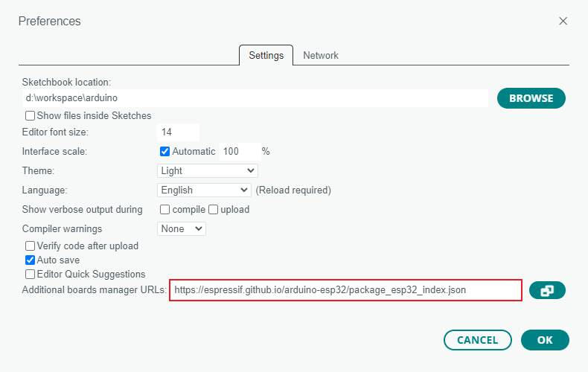This screenshot has width=588, height=372.
Task: Click the Additional boards manager URLs field
Action: 345,290
